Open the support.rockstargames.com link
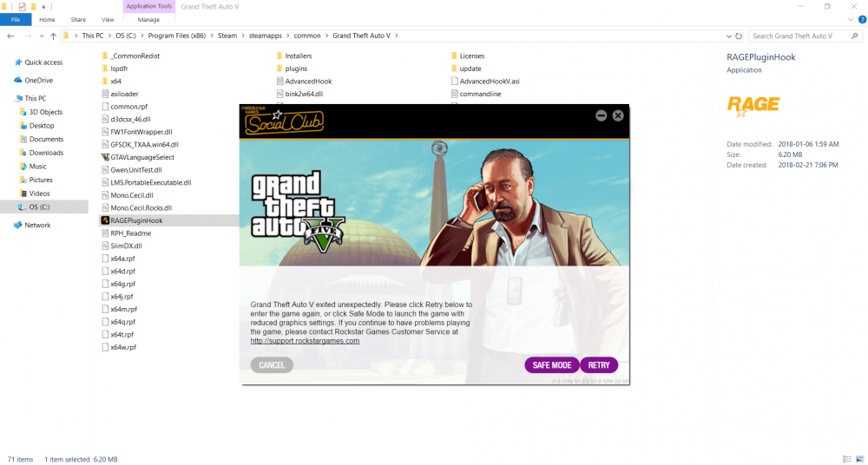Screen dimensions: 868x465 point(305,341)
